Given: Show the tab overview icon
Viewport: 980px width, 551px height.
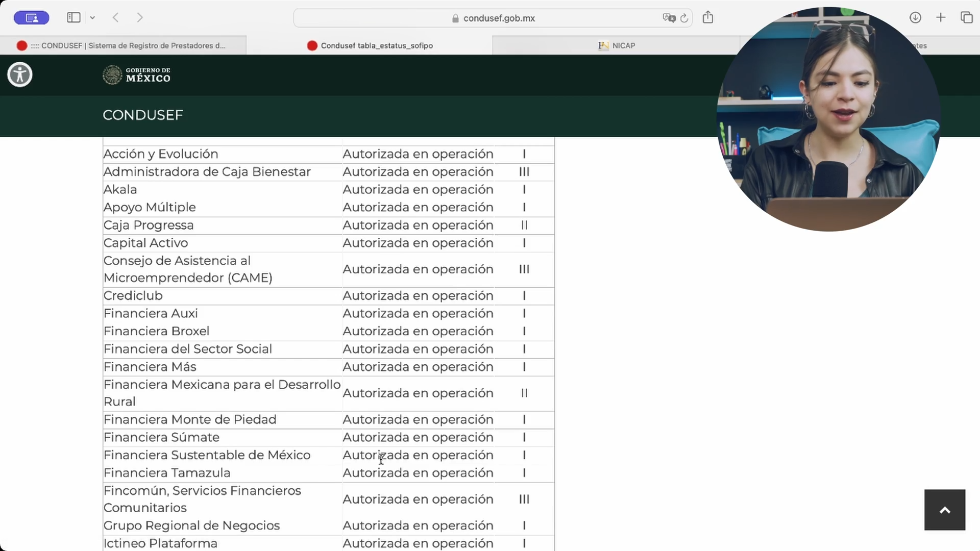Looking at the screenshot, I should pos(966,18).
